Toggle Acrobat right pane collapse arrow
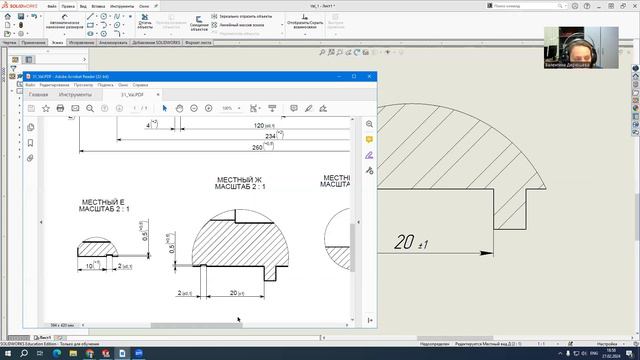Image resolution: width=640 pixels, height=360 pixels. (358, 222)
